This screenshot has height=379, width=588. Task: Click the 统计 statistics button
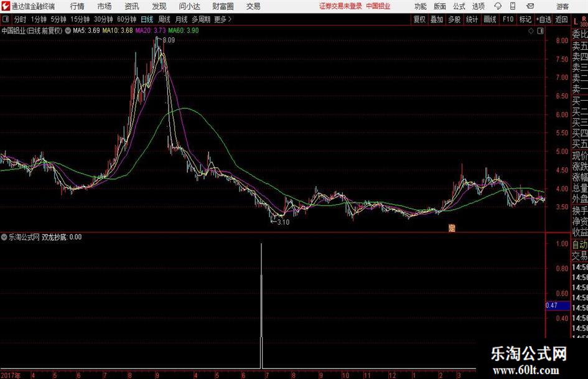(x=472, y=19)
